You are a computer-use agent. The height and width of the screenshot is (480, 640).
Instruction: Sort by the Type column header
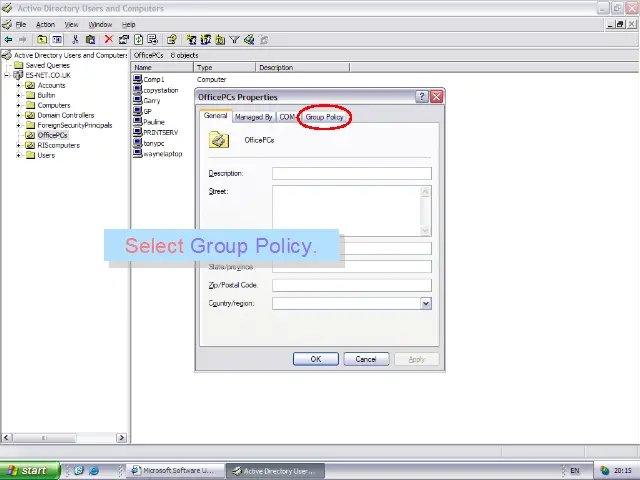tap(224, 67)
